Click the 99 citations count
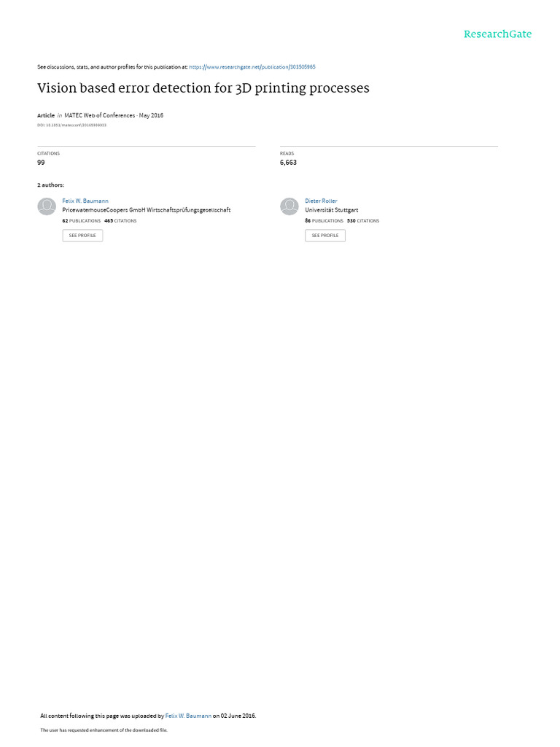This screenshot has width=560, height=747. 41,163
